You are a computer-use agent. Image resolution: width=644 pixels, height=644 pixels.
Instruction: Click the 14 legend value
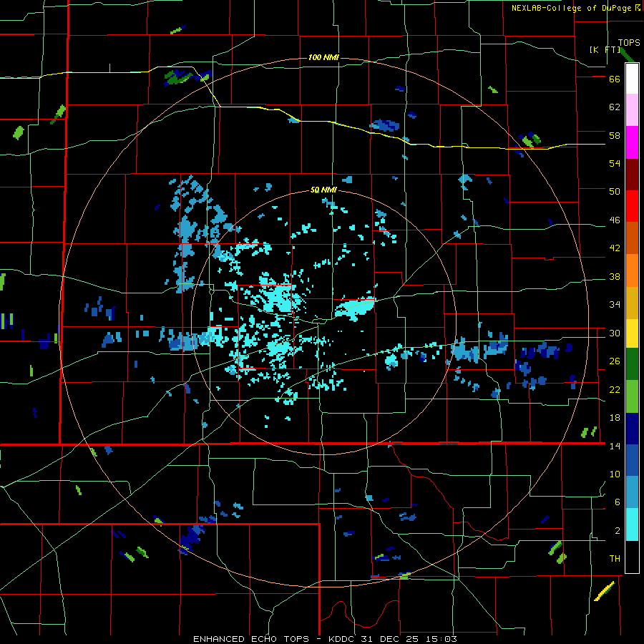(x=615, y=446)
